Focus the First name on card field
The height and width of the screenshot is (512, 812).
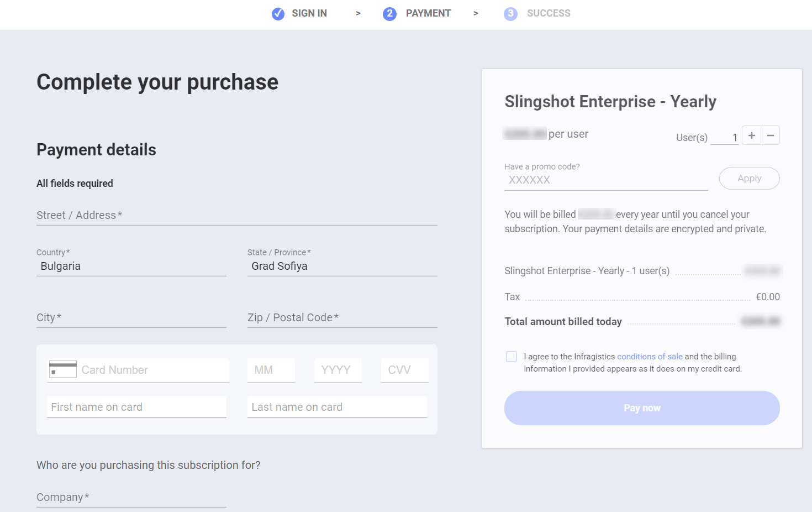pos(136,407)
